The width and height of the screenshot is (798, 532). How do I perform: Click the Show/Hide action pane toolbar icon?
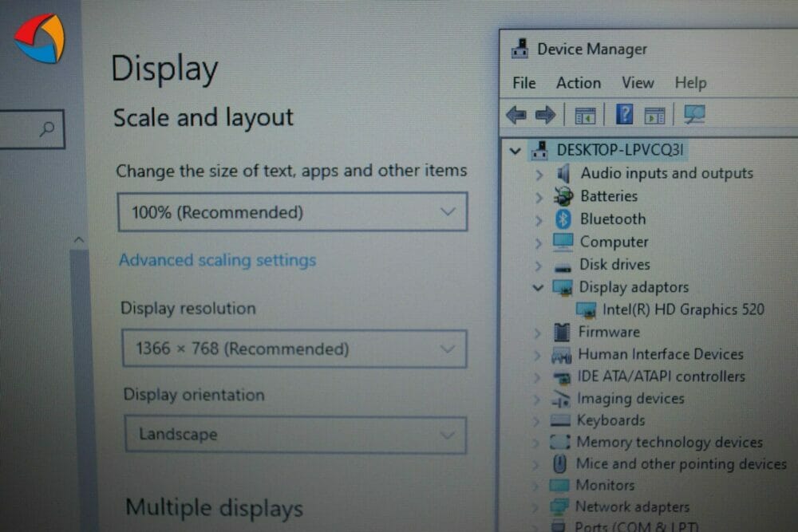coord(654,116)
